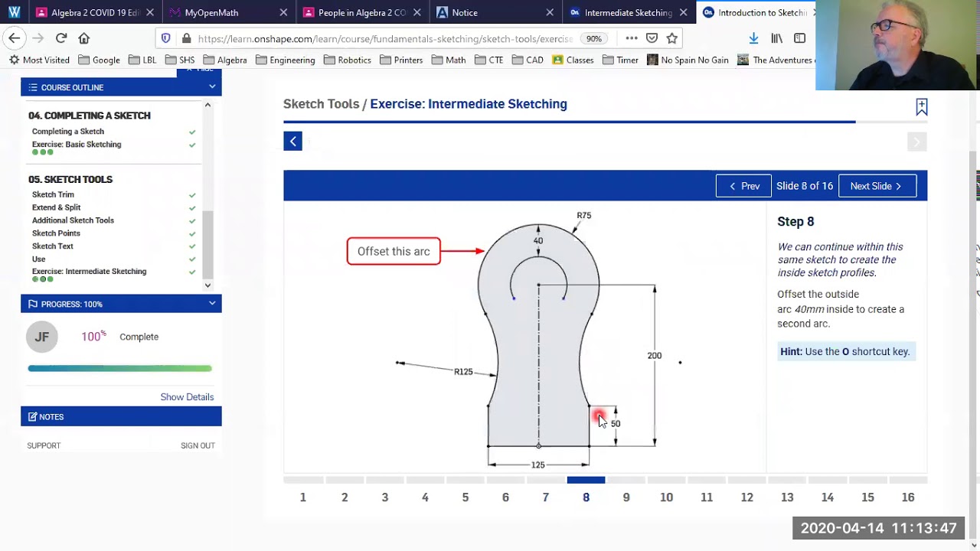Click the SIGN OUT link
The image size is (980, 551).
[x=198, y=445]
